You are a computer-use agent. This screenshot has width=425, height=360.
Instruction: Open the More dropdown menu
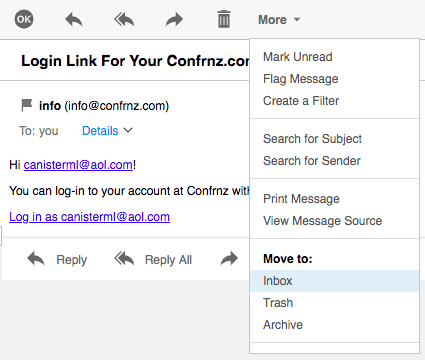click(279, 20)
